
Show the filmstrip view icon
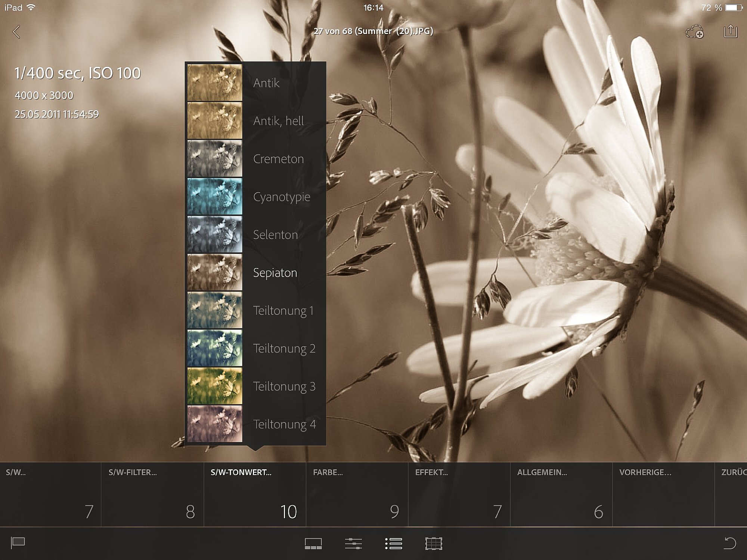click(x=313, y=544)
